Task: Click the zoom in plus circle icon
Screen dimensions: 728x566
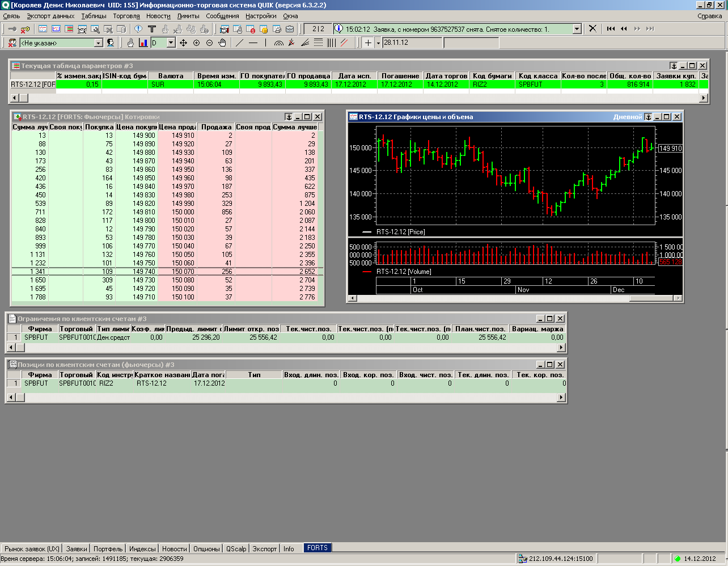Action: tap(196, 43)
